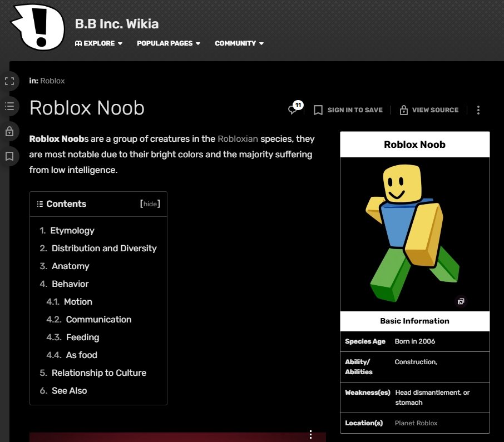
Task: Hide the Contents box using the hide toggle
Action: pyautogui.click(x=150, y=204)
